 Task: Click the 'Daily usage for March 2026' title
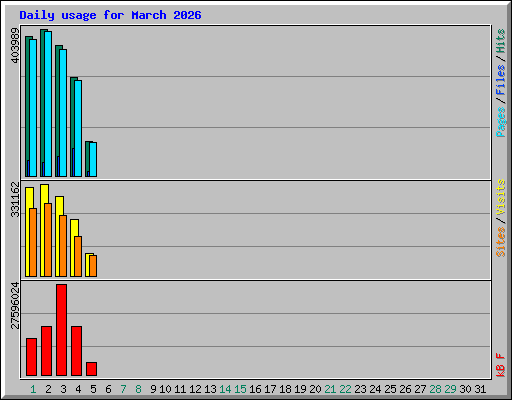[x=110, y=15]
